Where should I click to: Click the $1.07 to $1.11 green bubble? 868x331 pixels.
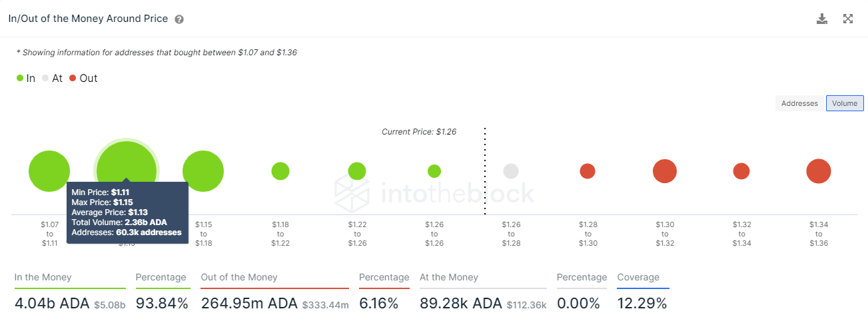click(49, 171)
